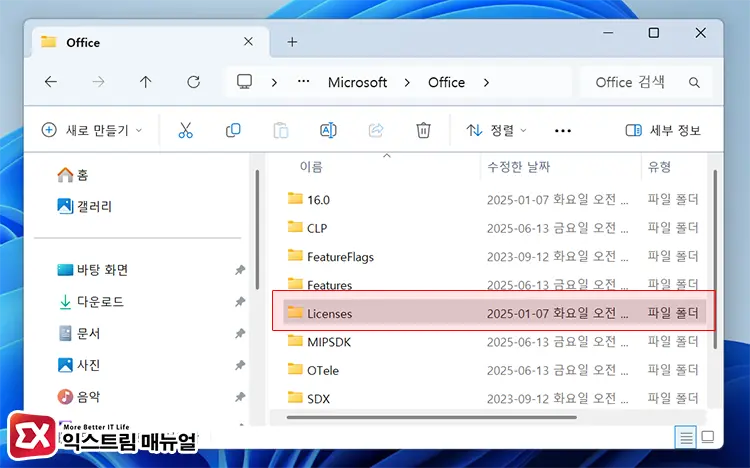The height and width of the screenshot is (468, 750).
Task: Refresh the Office folder view
Action: pos(193,82)
